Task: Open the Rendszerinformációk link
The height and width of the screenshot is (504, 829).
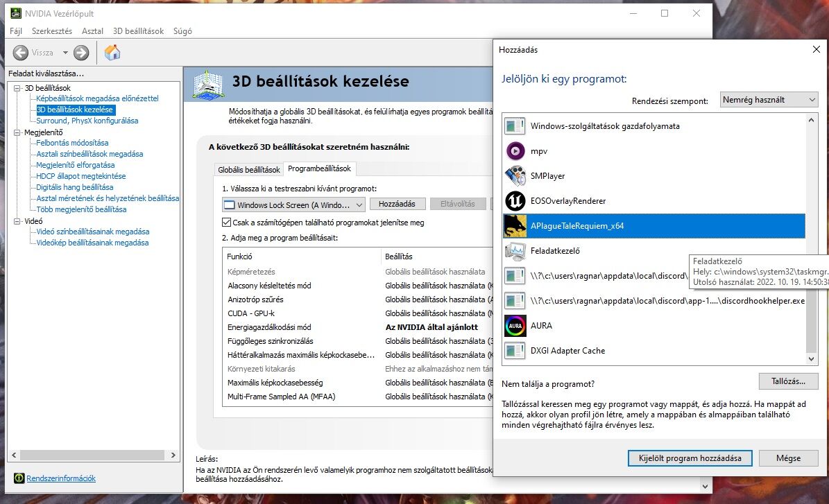Action: pyautogui.click(x=61, y=478)
